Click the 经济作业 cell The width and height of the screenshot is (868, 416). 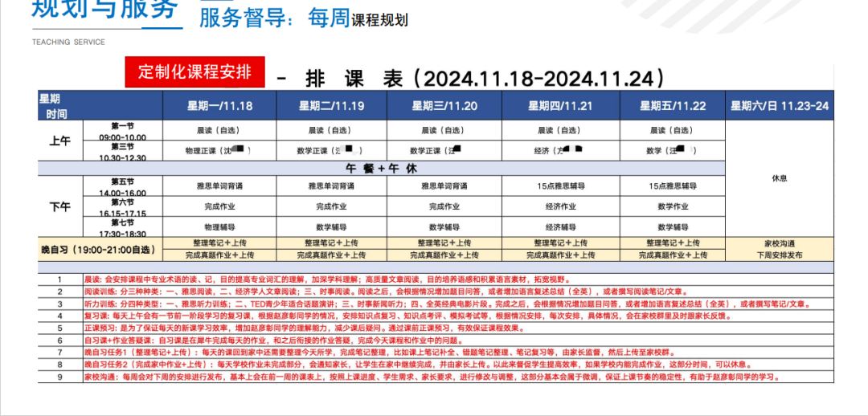(560, 207)
